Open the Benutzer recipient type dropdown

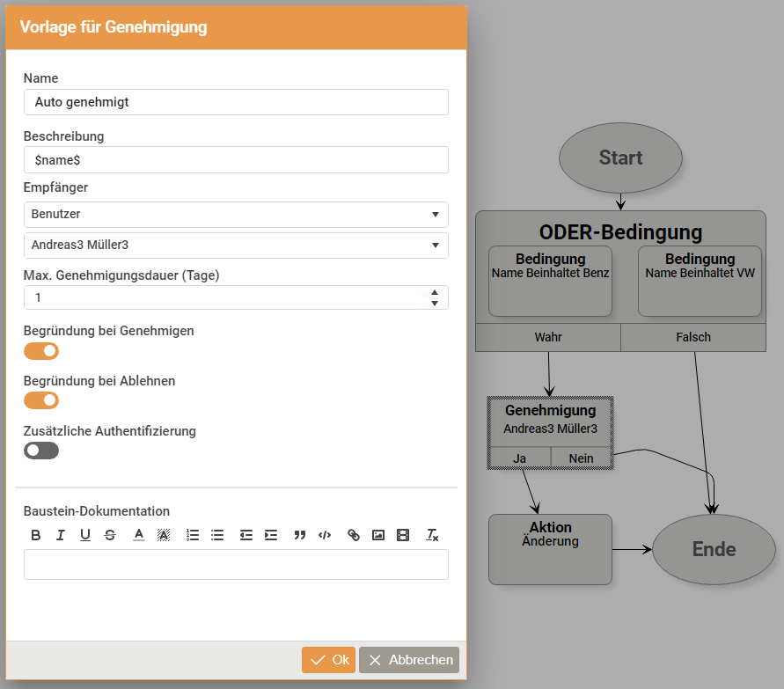[236, 215]
